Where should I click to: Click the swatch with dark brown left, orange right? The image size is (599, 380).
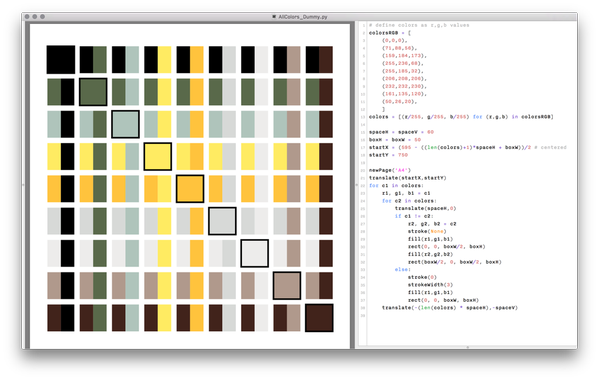(x=190, y=318)
